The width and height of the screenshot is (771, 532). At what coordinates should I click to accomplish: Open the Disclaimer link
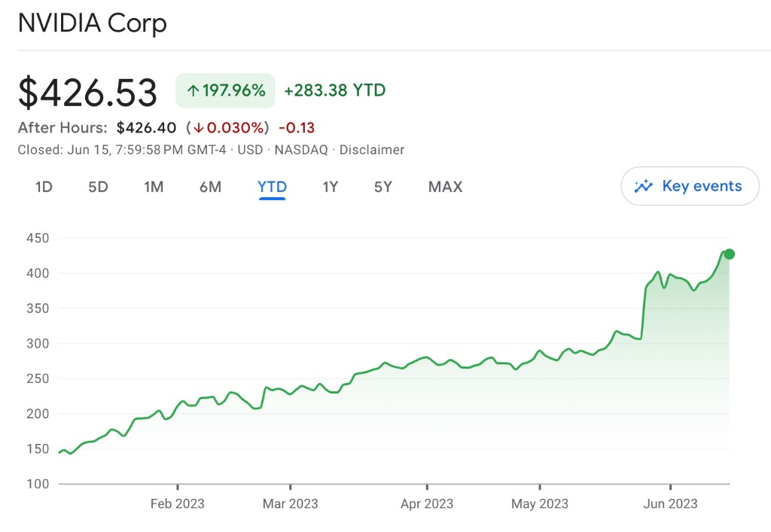372,150
